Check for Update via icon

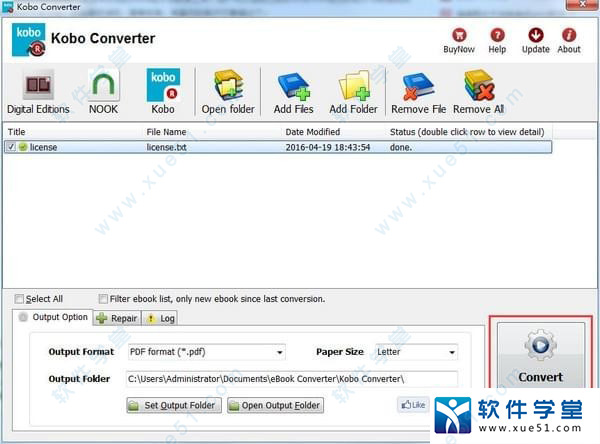[x=535, y=36]
